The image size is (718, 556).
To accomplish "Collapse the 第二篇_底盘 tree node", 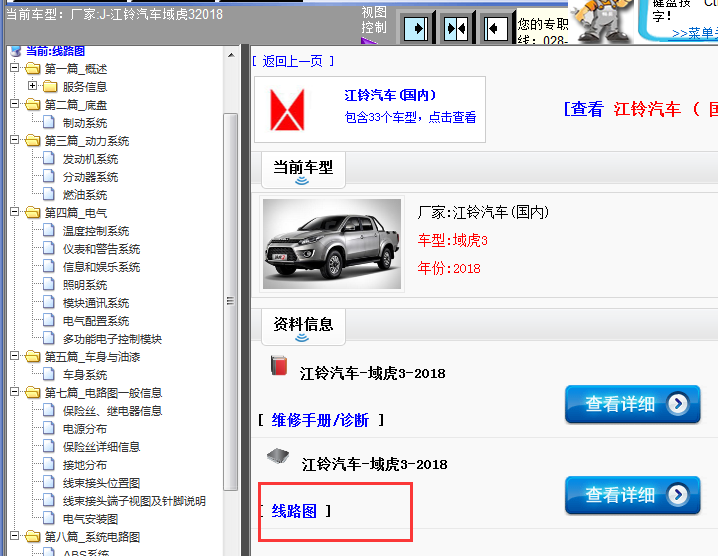I will [15, 104].
